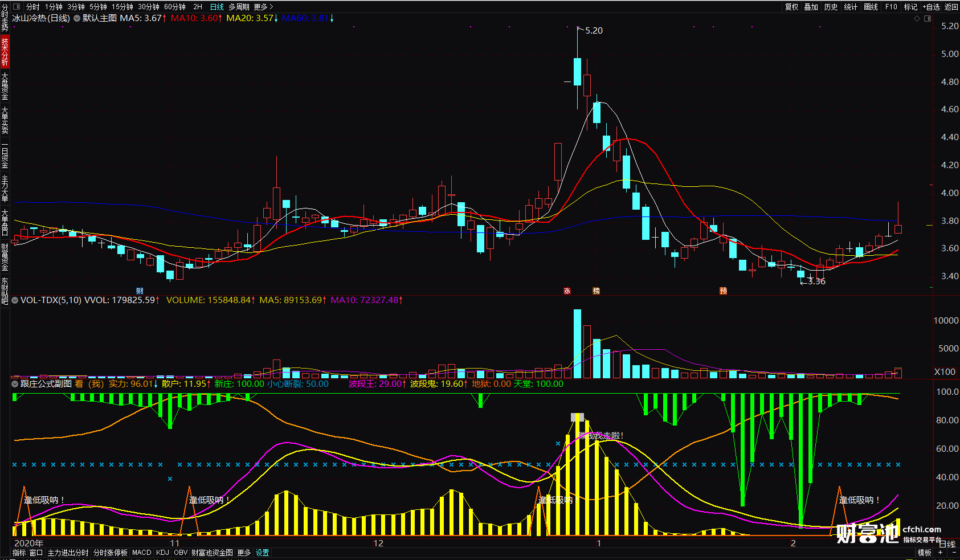Open the 东财股吧 sidebar tab
This screenshot has height=560, width=960.
pyautogui.click(x=5, y=291)
